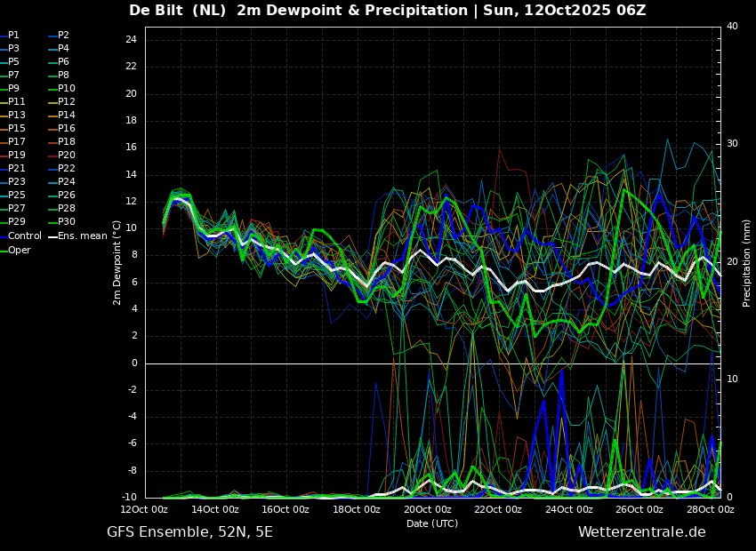756x551 pixels.
Task: Click the P1 legend entry
Action: click(10, 36)
